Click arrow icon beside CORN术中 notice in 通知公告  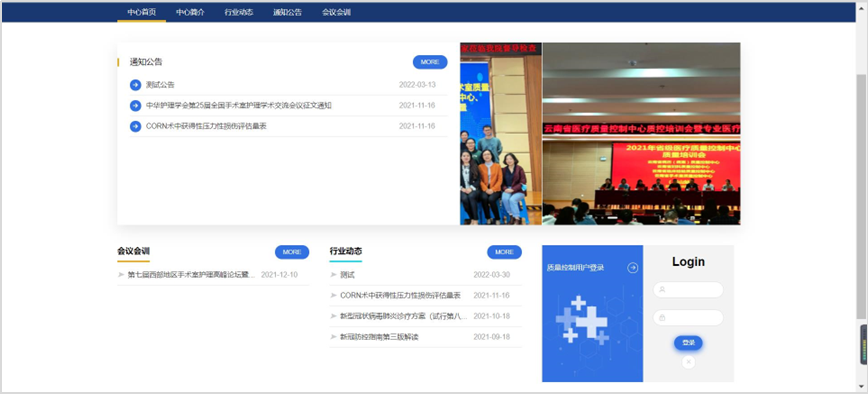click(136, 126)
